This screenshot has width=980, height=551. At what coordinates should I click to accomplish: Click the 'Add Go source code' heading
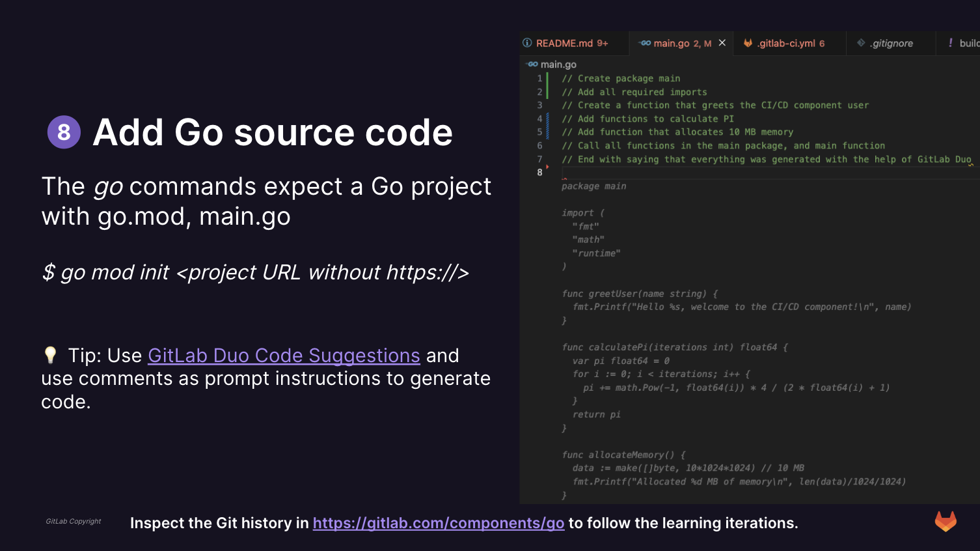pyautogui.click(x=273, y=132)
